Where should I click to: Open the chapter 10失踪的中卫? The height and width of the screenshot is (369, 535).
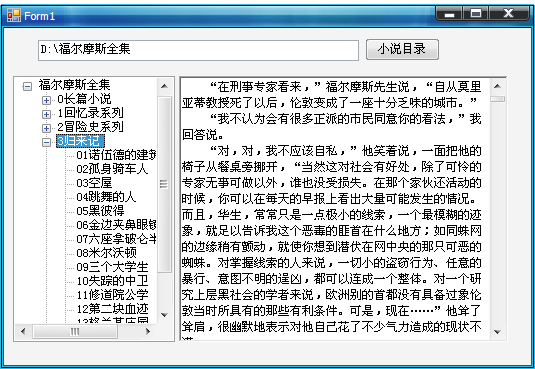112,281
